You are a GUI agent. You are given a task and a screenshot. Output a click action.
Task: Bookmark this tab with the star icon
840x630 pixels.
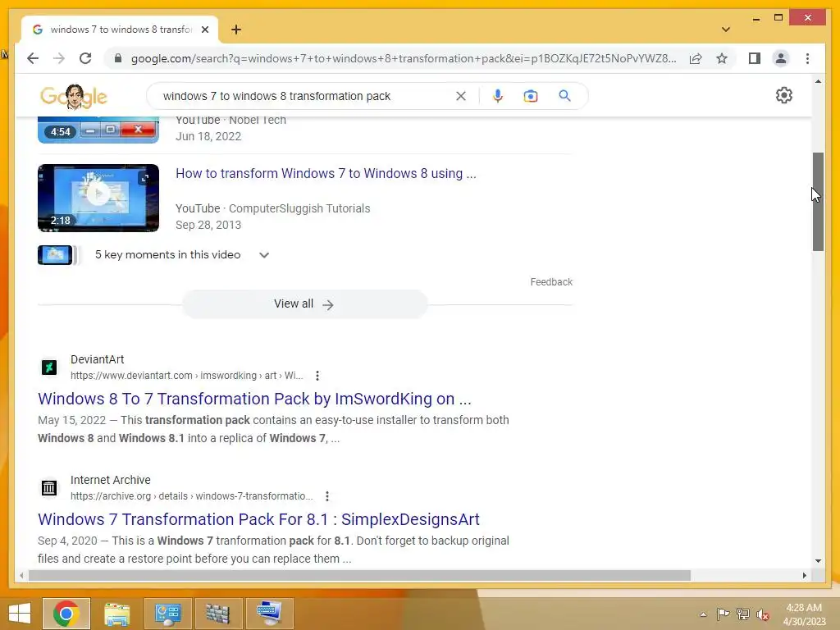click(722, 58)
